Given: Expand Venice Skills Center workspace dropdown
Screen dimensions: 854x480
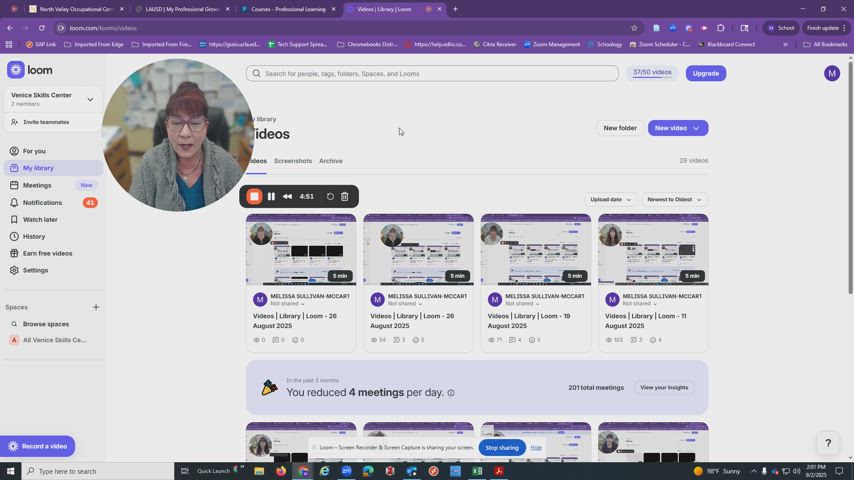Looking at the screenshot, I should click(90, 99).
